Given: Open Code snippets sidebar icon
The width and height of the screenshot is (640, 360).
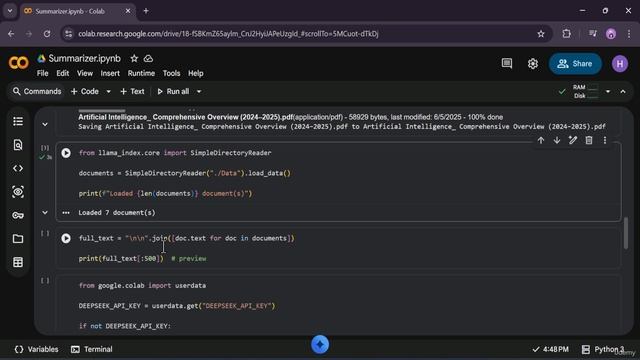Looking at the screenshot, I should pos(18,168).
